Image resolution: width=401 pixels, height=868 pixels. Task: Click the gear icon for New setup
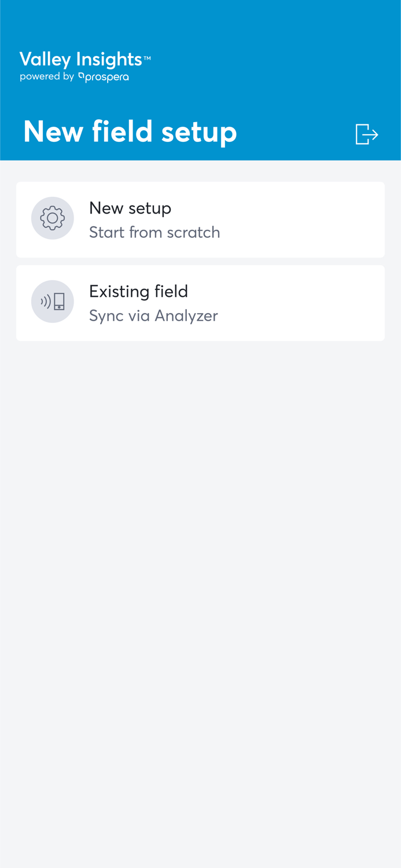(x=53, y=218)
